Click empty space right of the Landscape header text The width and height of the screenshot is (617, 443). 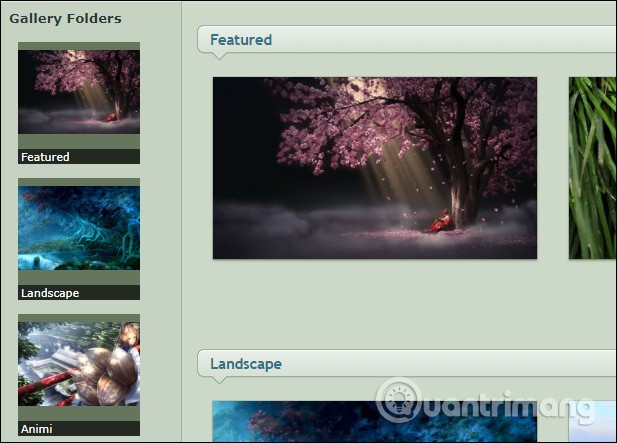pyautogui.click(x=450, y=364)
